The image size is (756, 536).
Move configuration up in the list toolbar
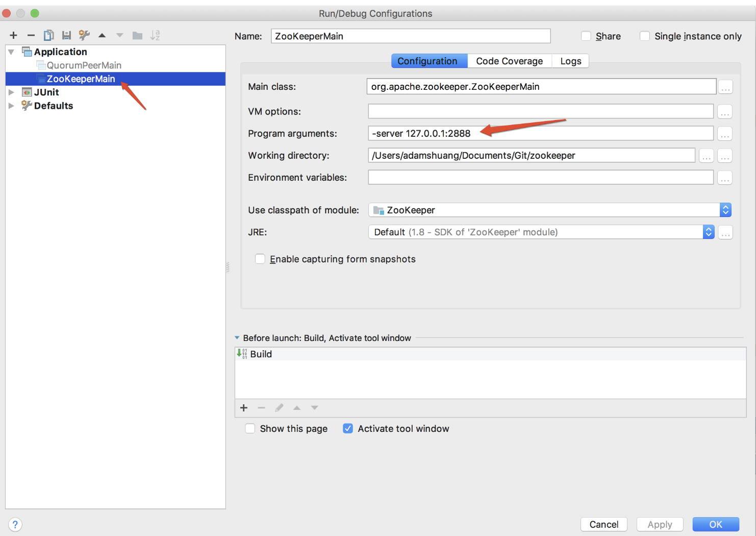pyautogui.click(x=102, y=35)
